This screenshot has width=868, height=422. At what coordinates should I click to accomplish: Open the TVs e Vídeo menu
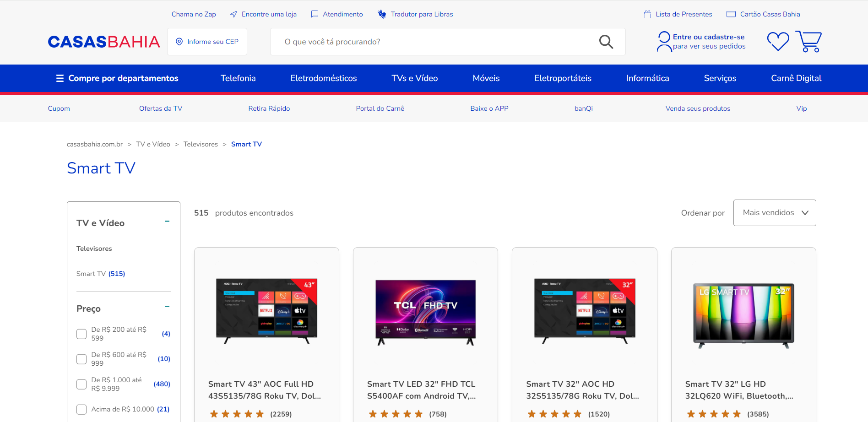pyautogui.click(x=415, y=78)
